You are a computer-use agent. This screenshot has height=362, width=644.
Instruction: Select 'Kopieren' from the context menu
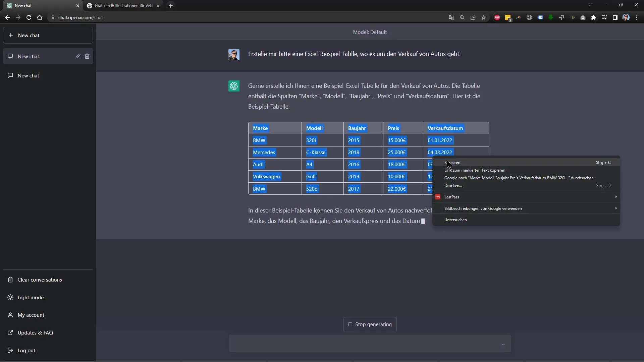(x=452, y=163)
